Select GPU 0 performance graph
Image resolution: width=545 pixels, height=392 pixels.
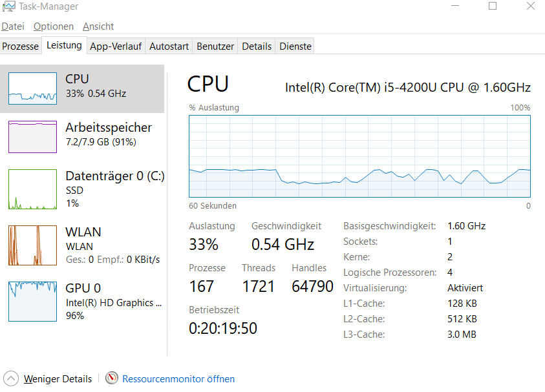[x=82, y=301]
